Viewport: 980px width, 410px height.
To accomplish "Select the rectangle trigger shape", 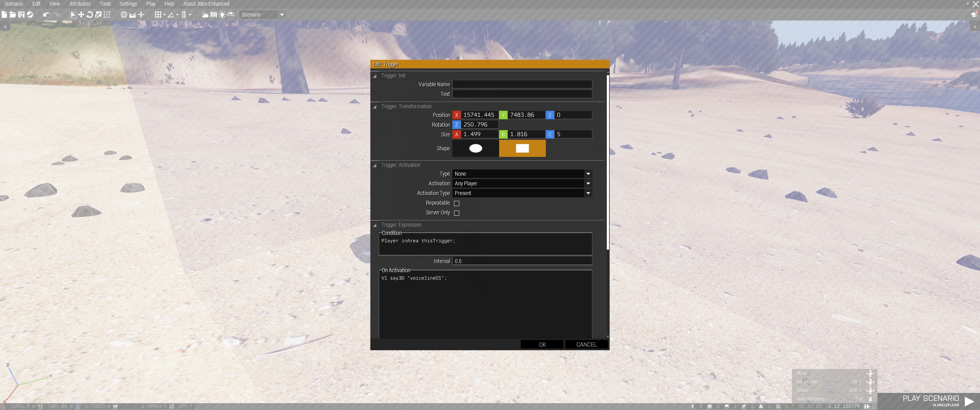I will pyautogui.click(x=522, y=148).
